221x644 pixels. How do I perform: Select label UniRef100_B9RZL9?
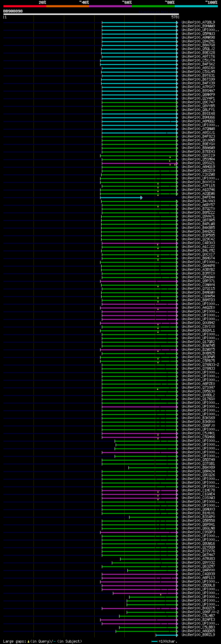tap(198, 635)
